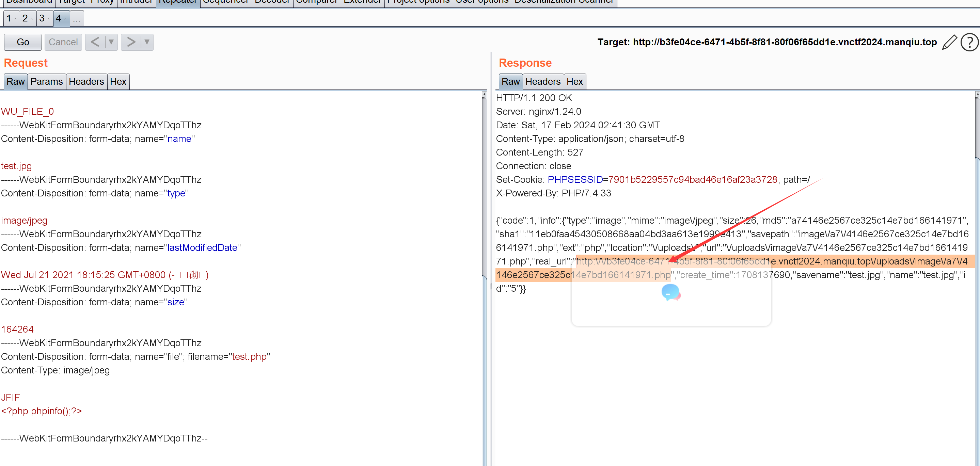Edit target with the pencil icon
This screenshot has height=466, width=980.
[949, 42]
